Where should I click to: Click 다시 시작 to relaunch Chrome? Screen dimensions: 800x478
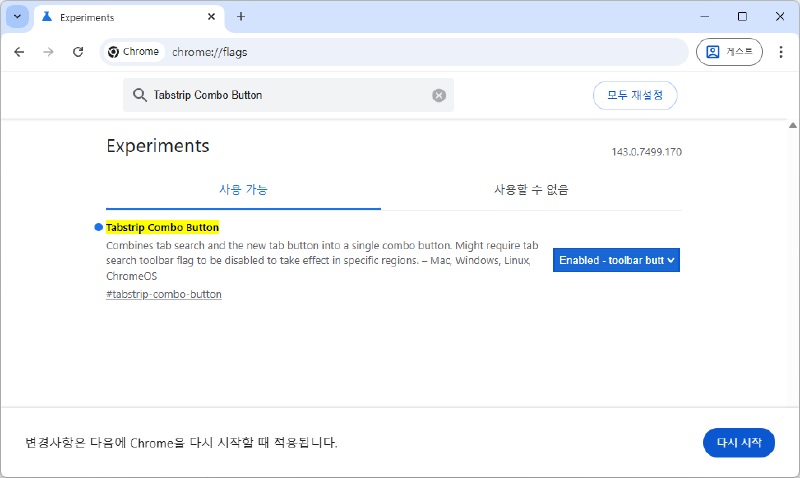[739, 442]
